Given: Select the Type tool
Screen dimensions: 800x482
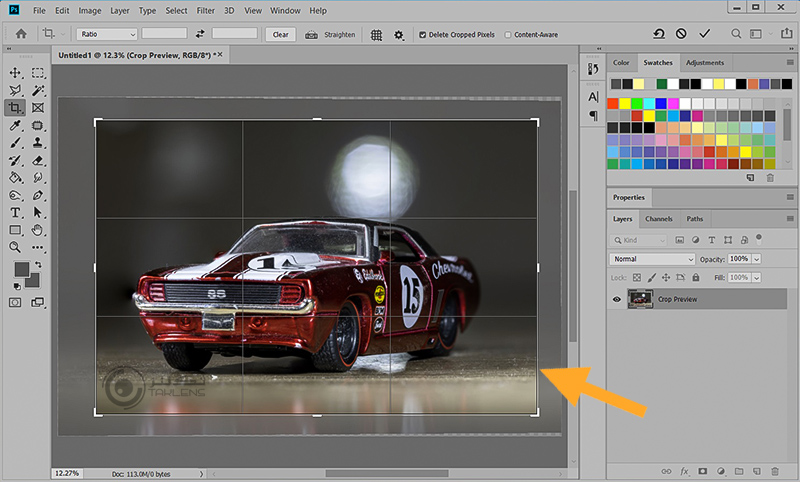Looking at the screenshot, I should click(16, 212).
